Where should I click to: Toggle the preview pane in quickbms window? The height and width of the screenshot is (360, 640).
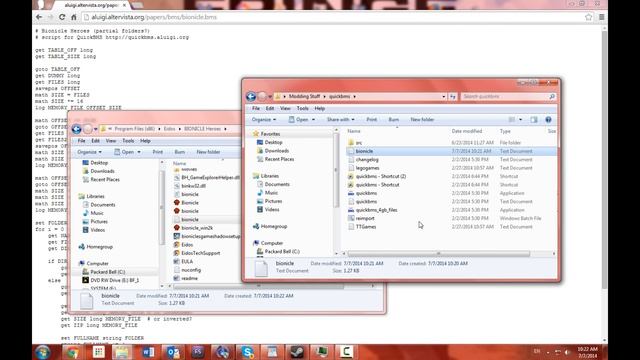pos(534,120)
